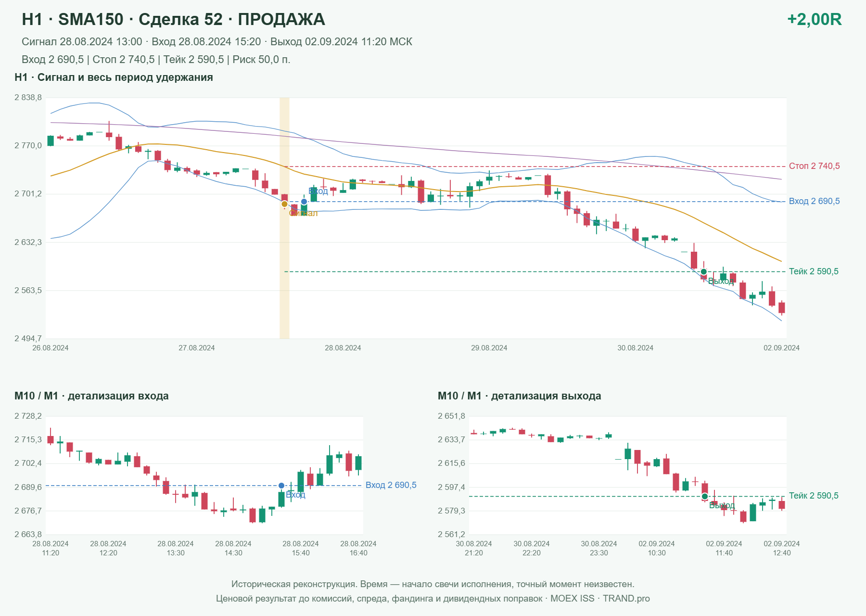This screenshot has width=866, height=616.
Task: Select the 'Тейк 2 590,5' label on H1 chart
Action: coord(814,271)
